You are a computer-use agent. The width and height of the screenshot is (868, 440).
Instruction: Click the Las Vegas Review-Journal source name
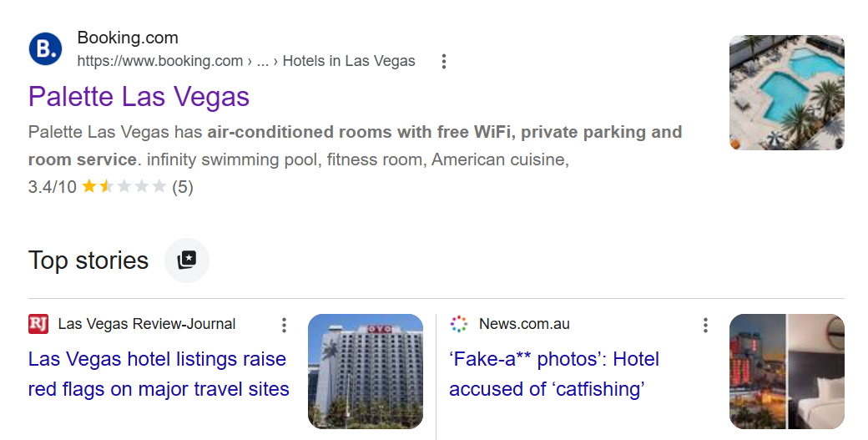click(x=147, y=324)
